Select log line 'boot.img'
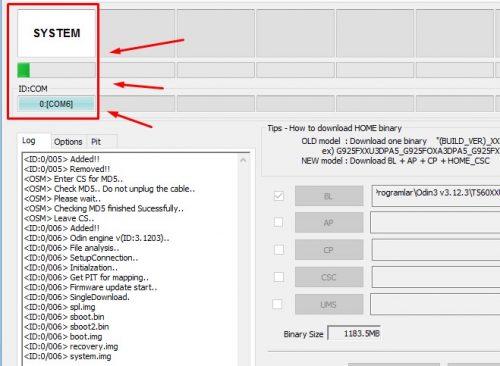The image size is (500, 366). click(63, 337)
